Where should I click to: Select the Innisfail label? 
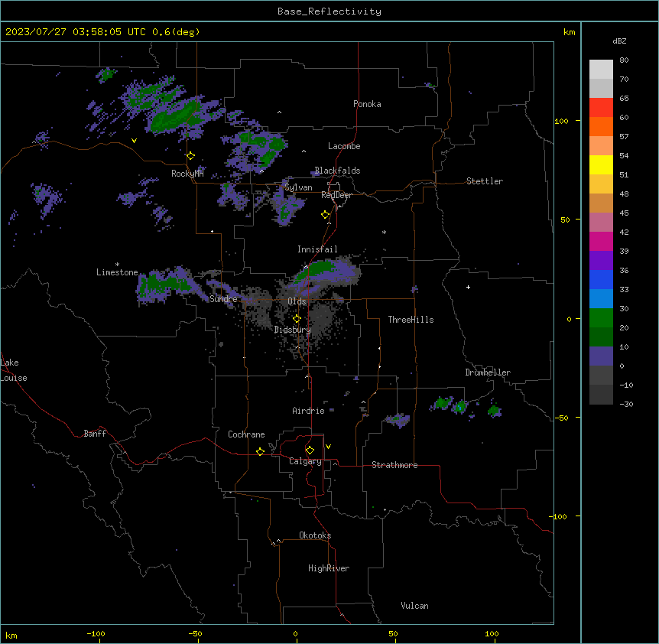pos(317,249)
